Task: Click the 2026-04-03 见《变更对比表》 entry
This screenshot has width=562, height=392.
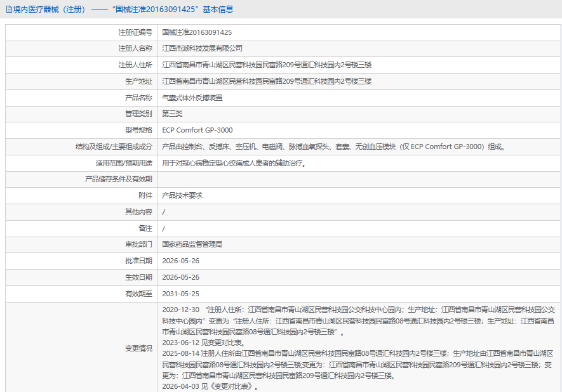Action: (210, 387)
